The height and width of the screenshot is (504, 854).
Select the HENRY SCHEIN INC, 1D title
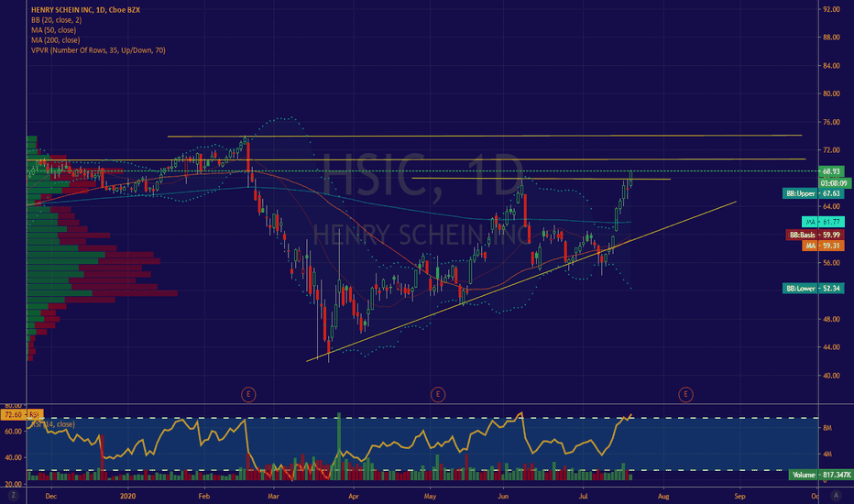[85, 10]
